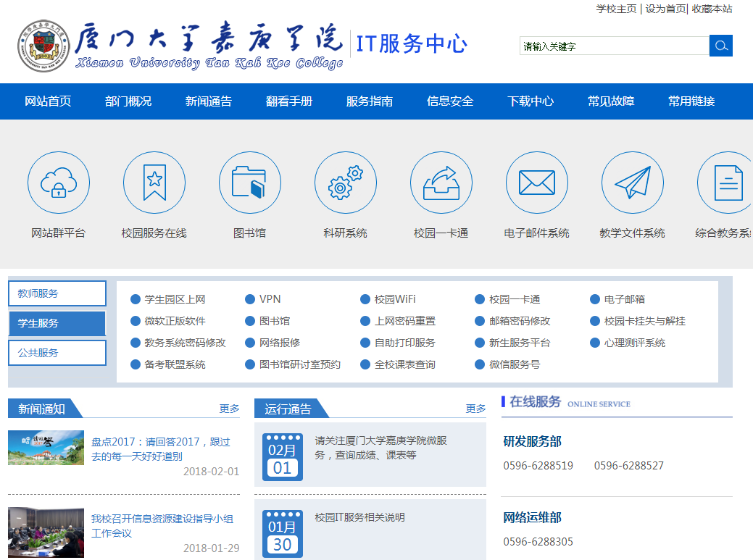This screenshot has width=753, height=560.
Task: Open the 常用链接 menu item
Action: pos(691,101)
